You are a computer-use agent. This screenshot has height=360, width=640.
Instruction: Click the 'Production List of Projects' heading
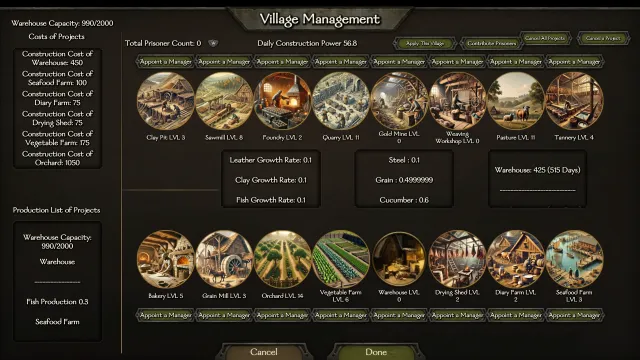click(56, 210)
